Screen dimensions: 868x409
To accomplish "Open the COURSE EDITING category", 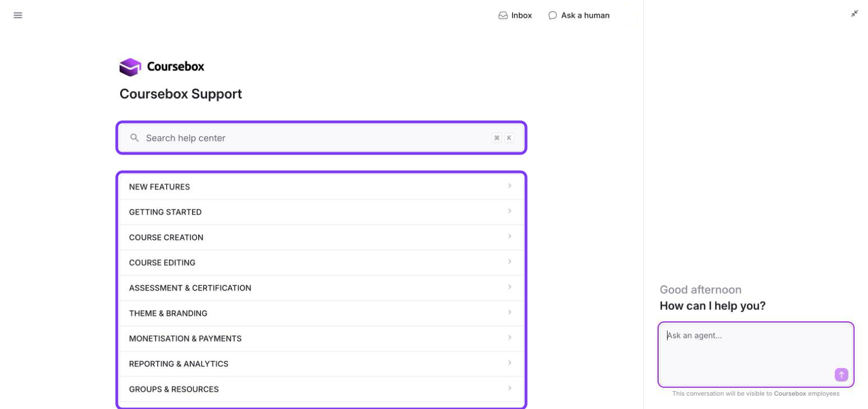I will 321,263.
